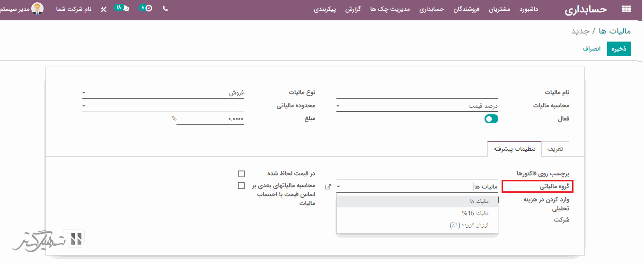Open the apps grid menu icon

[x=626, y=9]
